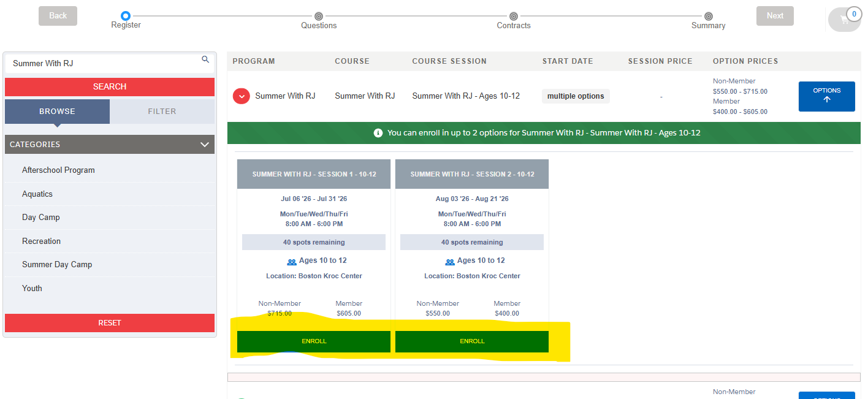Click the START DATE column header
The width and height of the screenshot is (868, 399).
568,61
